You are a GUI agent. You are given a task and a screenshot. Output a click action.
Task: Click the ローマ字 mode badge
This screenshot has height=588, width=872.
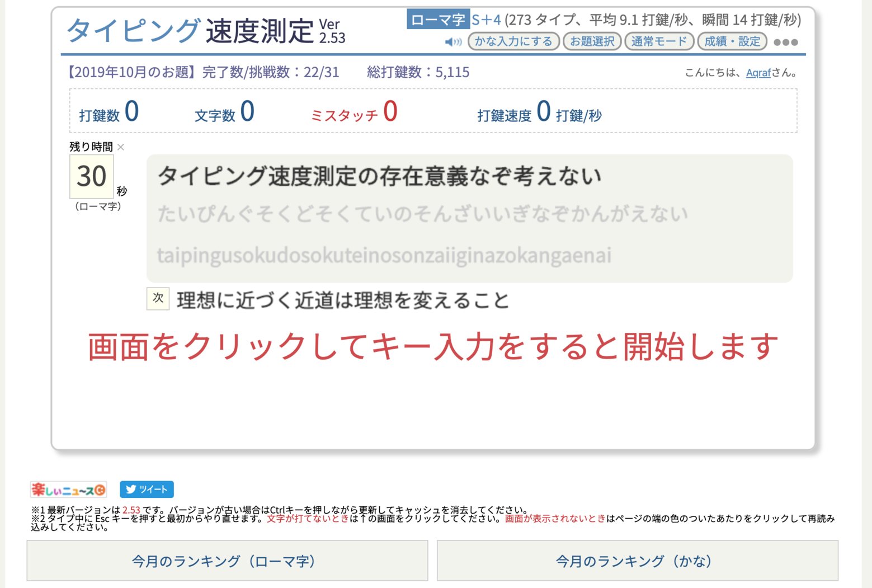click(x=437, y=20)
